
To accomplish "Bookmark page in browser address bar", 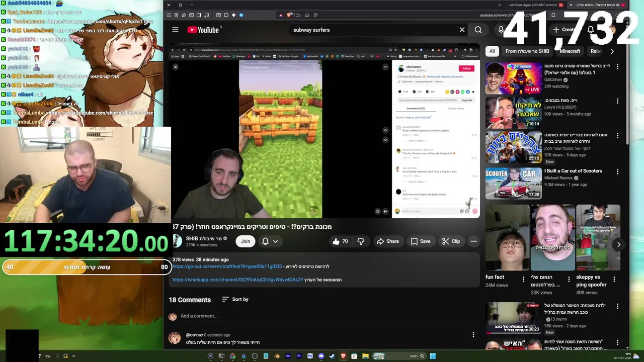I will tap(553, 15).
